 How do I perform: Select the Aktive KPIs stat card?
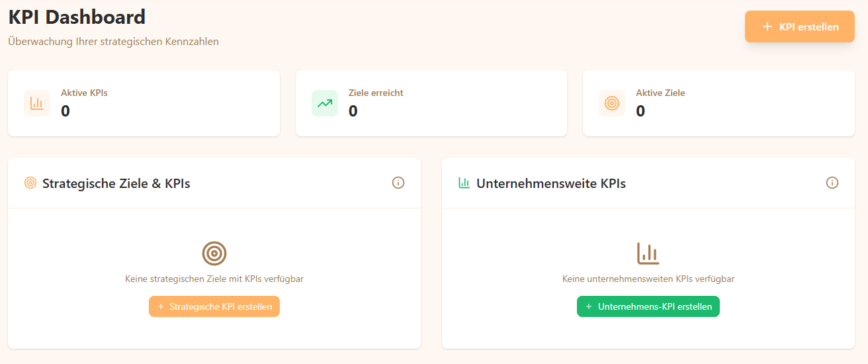click(x=144, y=103)
